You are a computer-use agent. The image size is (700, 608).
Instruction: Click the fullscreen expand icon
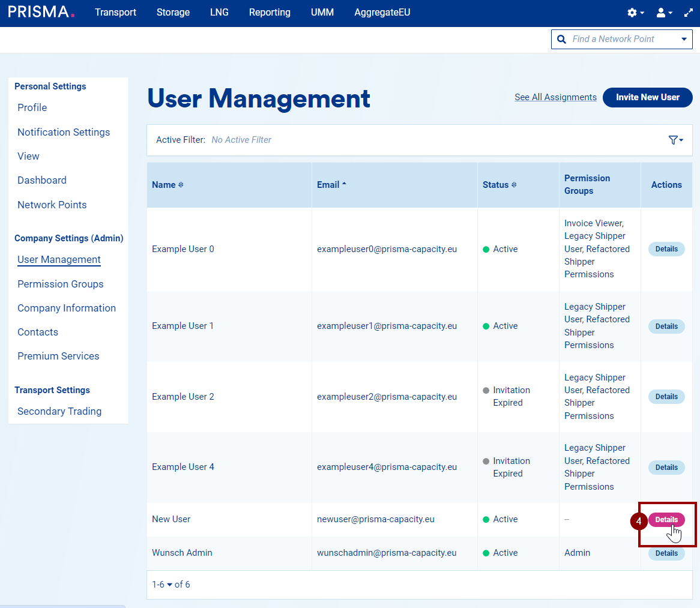(689, 13)
